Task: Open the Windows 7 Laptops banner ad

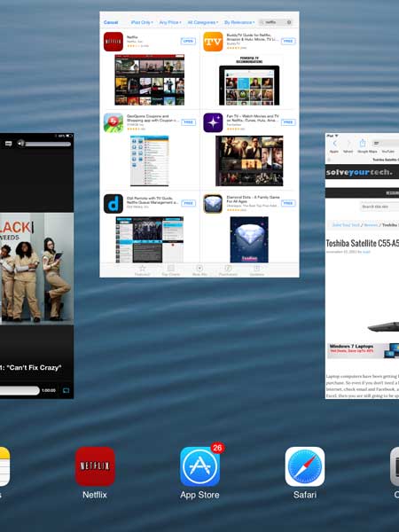Action: tap(363, 350)
